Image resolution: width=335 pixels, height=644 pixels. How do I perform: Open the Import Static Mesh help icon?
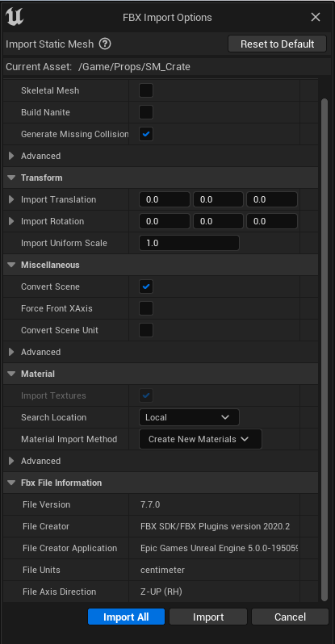click(x=105, y=44)
